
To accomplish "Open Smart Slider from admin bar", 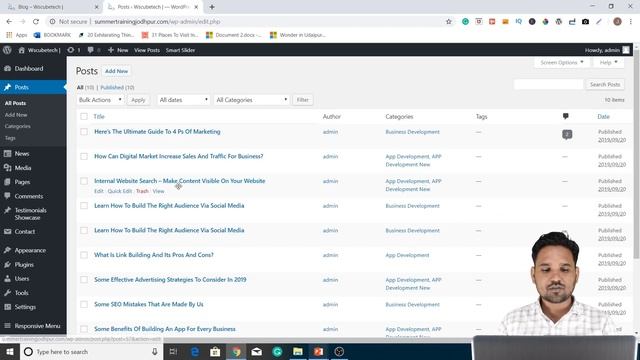I will 180,50.
